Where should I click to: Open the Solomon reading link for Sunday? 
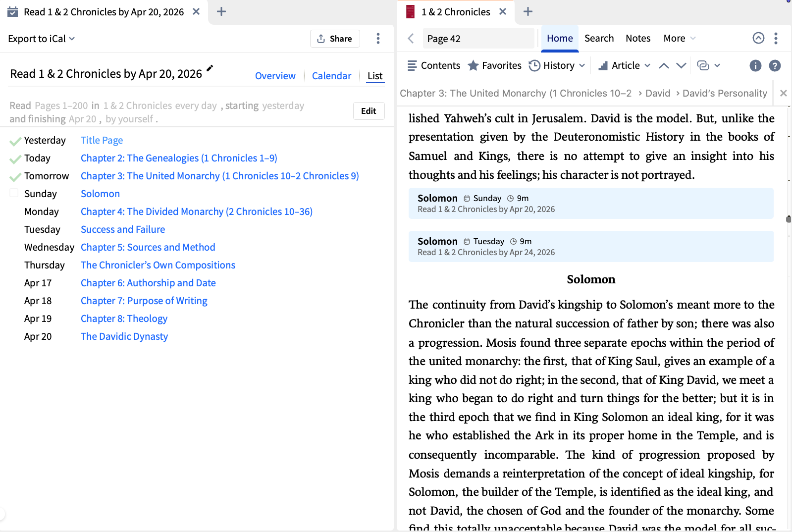[100, 194]
